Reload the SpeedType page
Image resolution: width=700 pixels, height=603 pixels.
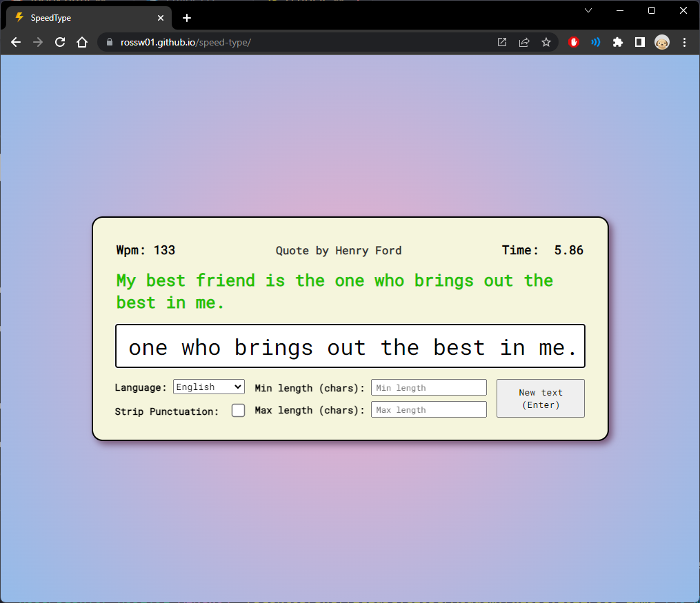(x=60, y=42)
